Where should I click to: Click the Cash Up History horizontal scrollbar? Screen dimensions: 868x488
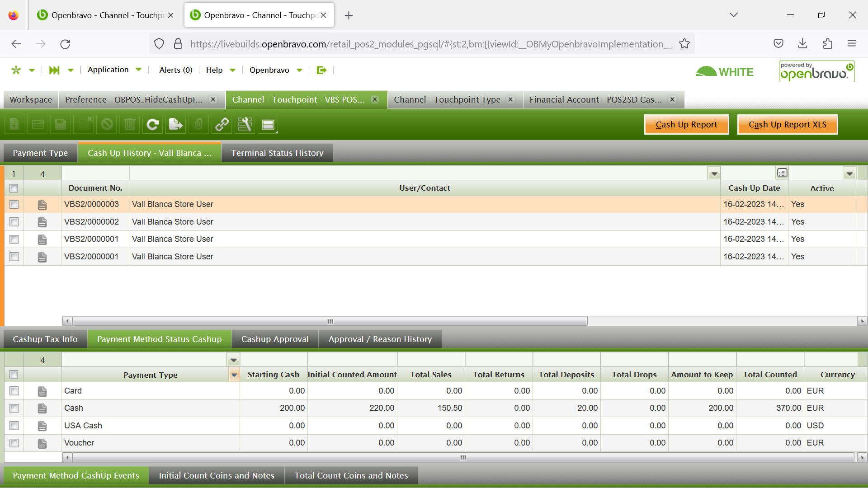pyautogui.click(x=330, y=321)
